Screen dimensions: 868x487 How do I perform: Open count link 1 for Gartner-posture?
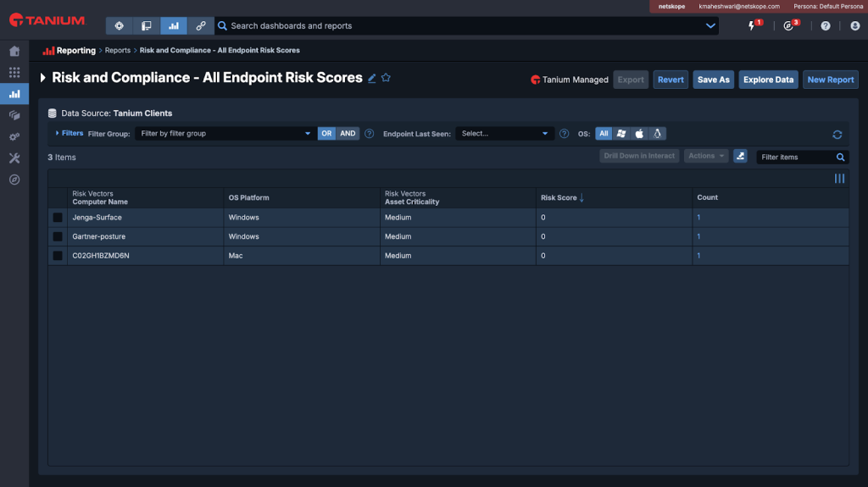pyautogui.click(x=698, y=236)
